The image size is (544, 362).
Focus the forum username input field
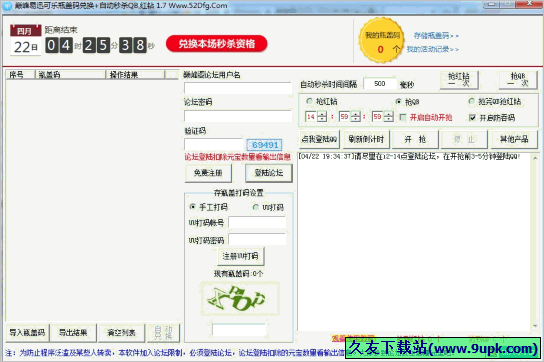pos(238,88)
